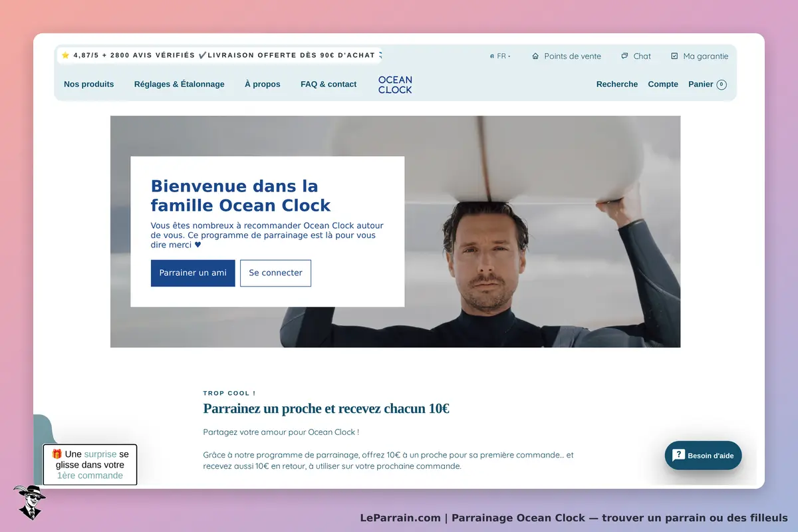
Task: Open the Compte account link
Action: coord(663,84)
